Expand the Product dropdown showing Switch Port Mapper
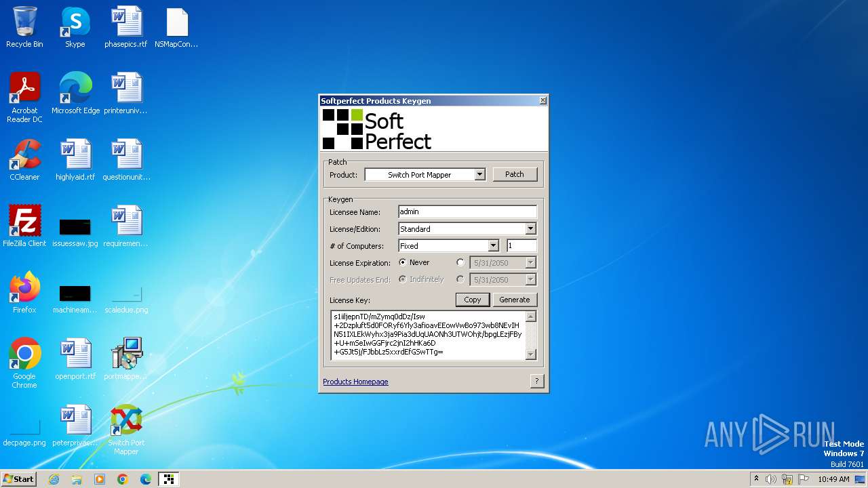 coord(479,175)
